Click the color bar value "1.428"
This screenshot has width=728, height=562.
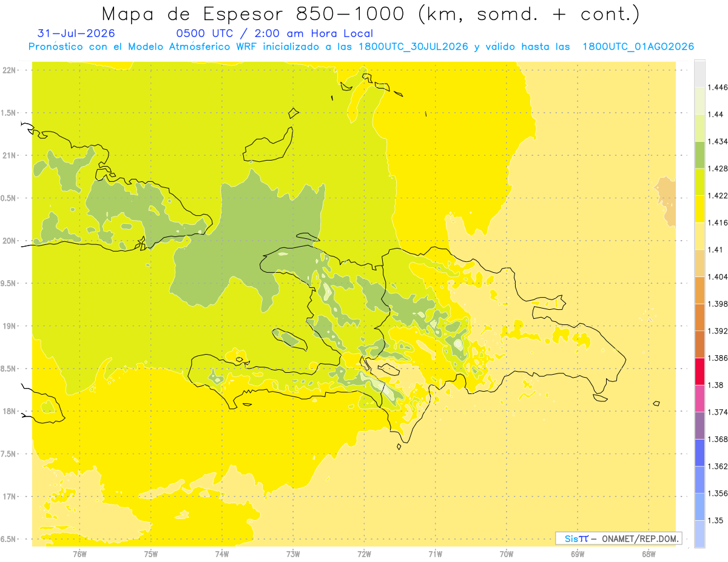coord(718,169)
